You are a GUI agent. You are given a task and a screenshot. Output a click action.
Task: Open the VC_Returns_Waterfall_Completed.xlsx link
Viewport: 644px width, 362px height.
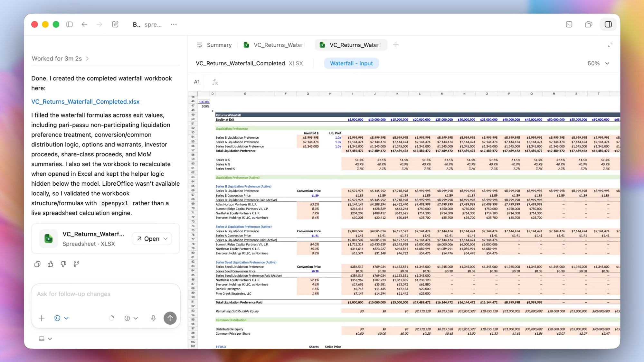pos(85,102)
